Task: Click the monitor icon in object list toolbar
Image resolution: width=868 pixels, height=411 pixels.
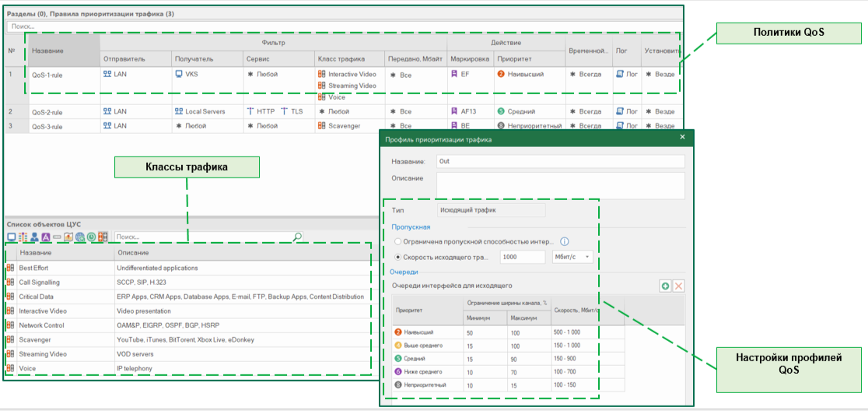Action: [x=11, y=237]
